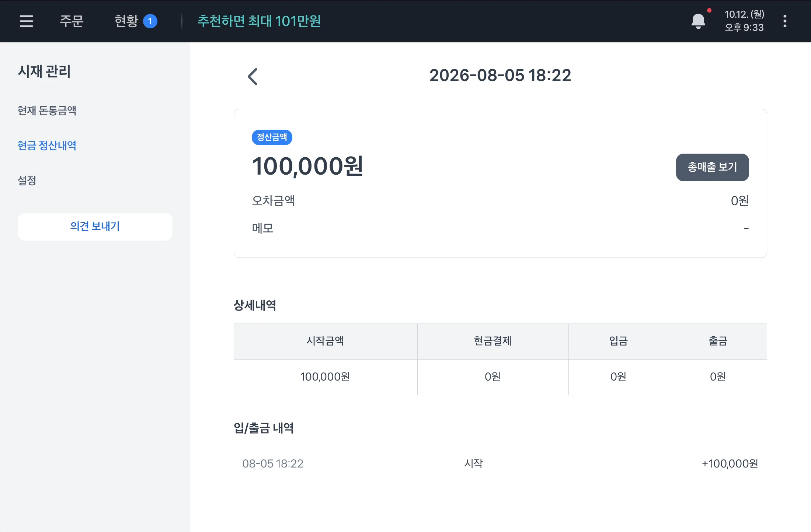Open the hamburger menu
Image resolution: width=811 pixels, height=532 pixels.
coord(26,21)
